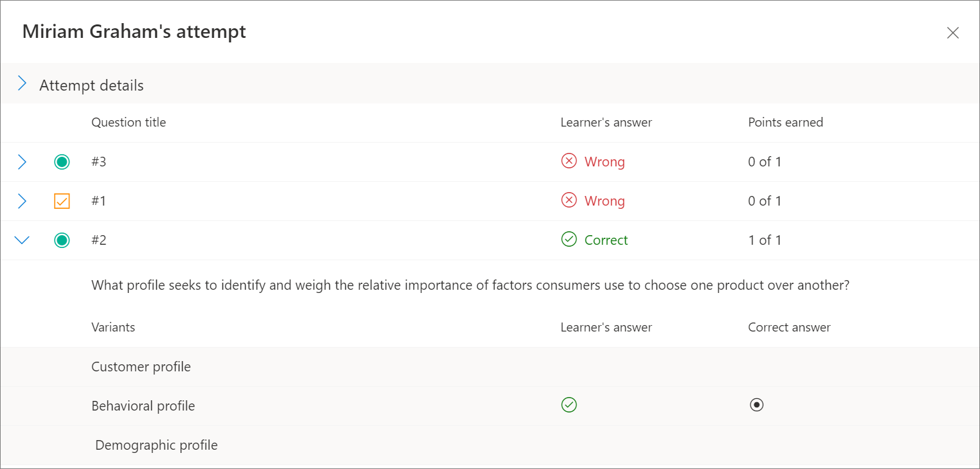Click the green learner's answer checkmark for Behavioral profile

[x=569, y=405]
